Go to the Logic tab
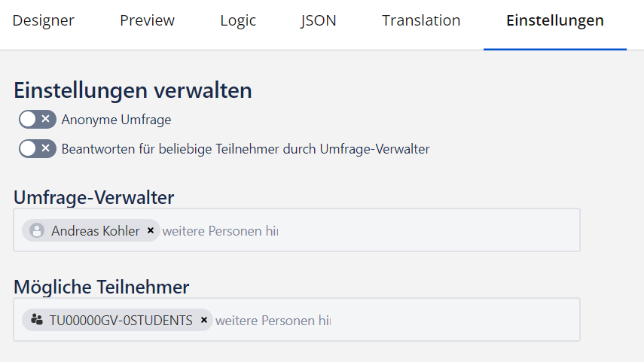644x362 pixels. click(x=238, y=20)
